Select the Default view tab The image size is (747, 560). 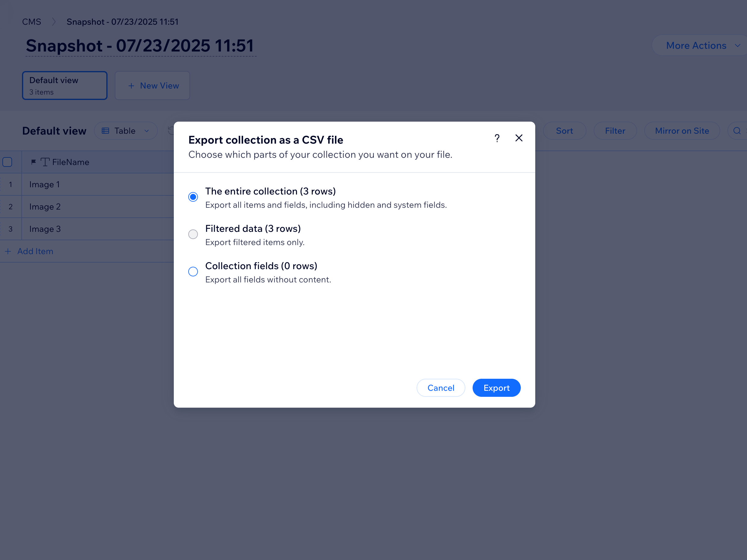tap(64, 86)
